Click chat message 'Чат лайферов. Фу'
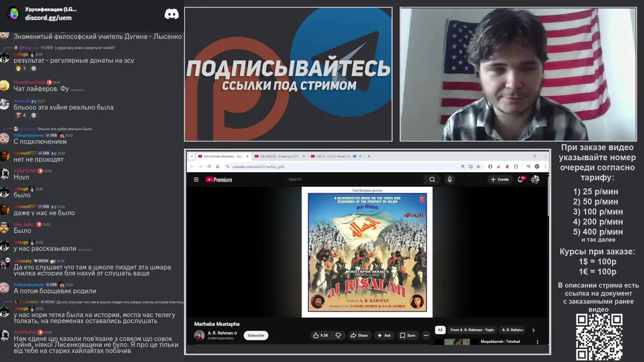 (x=41, y=89)
